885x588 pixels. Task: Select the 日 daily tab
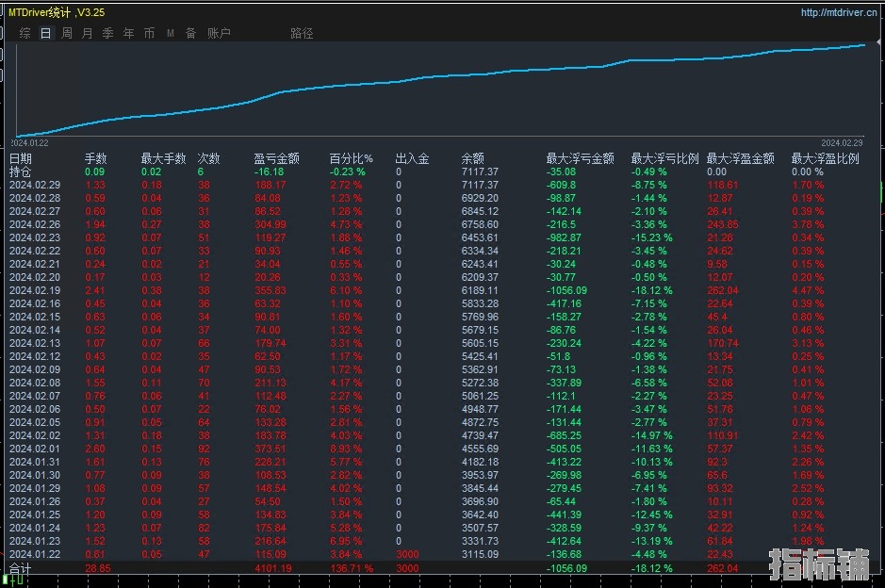point(46,33)
